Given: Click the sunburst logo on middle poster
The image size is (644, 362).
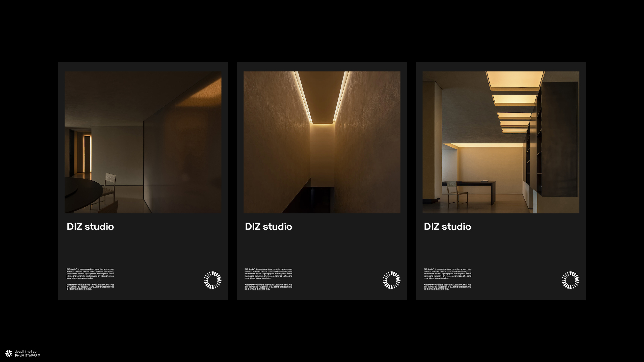Looking at the screenshot, I should [392, 280].
